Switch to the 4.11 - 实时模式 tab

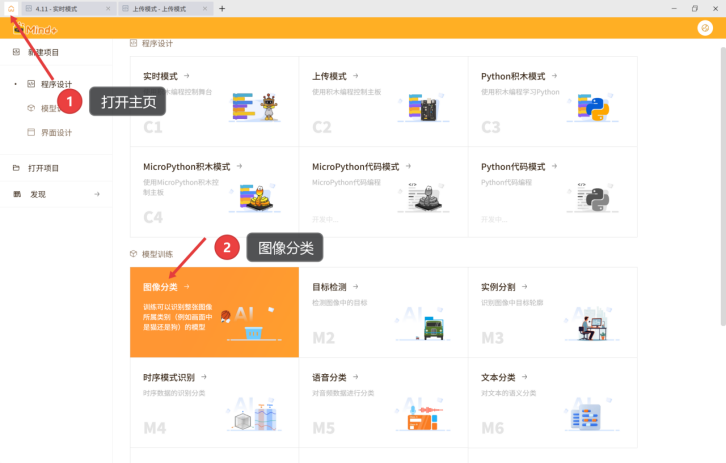tap(60, 8)
